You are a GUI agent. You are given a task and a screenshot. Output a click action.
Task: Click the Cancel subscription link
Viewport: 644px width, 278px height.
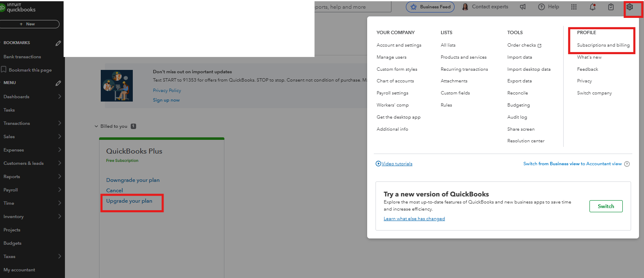coord(114,191)
